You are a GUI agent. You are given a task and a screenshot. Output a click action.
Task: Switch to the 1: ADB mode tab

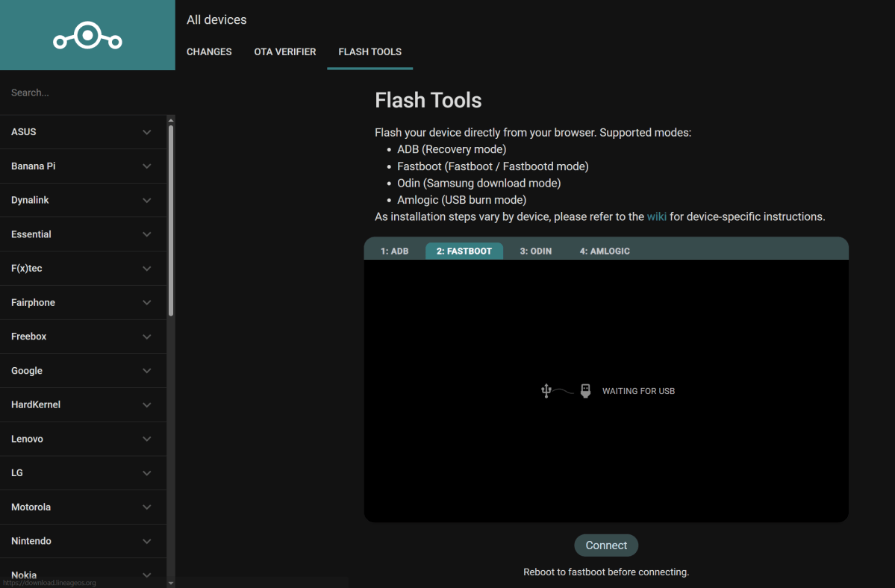[394, 251]
